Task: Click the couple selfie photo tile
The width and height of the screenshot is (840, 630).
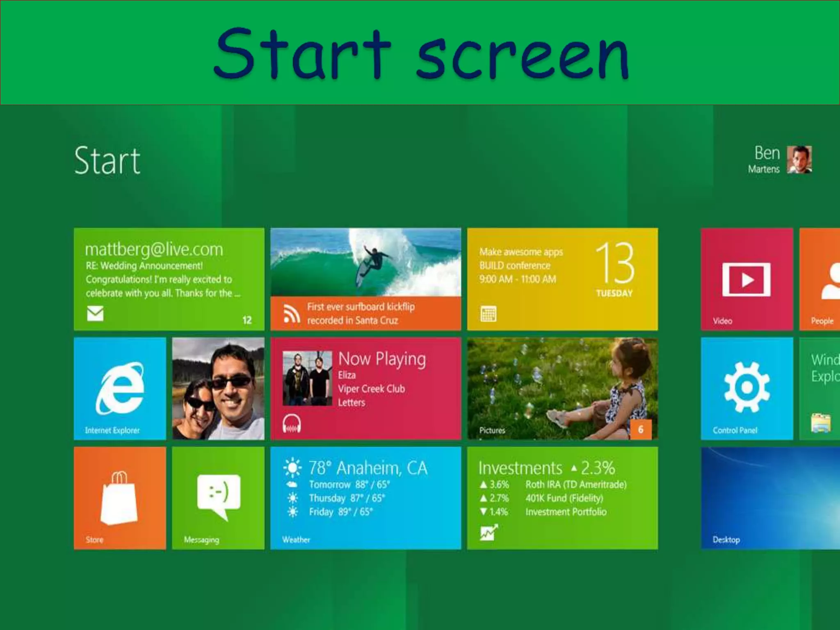Action: pyautogui.click(x=218, y=388)
